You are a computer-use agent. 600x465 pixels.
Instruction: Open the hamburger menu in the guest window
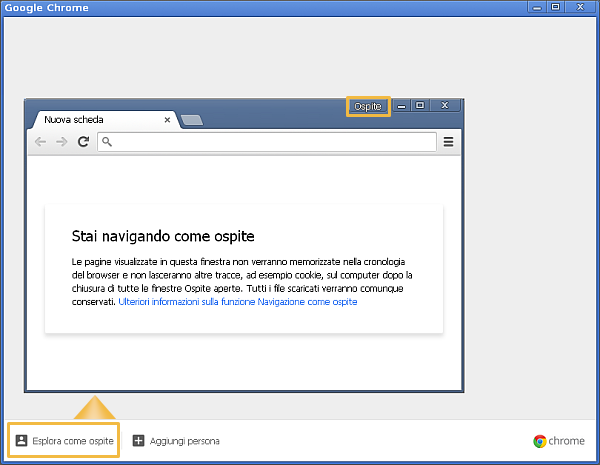(448, 142)
